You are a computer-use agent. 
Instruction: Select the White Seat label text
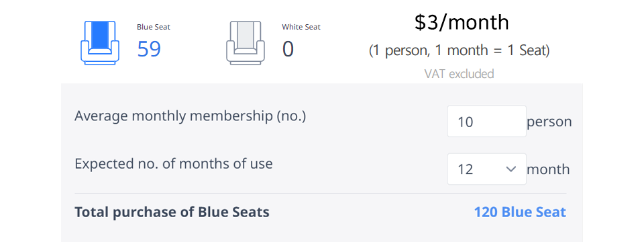point(301,27)
